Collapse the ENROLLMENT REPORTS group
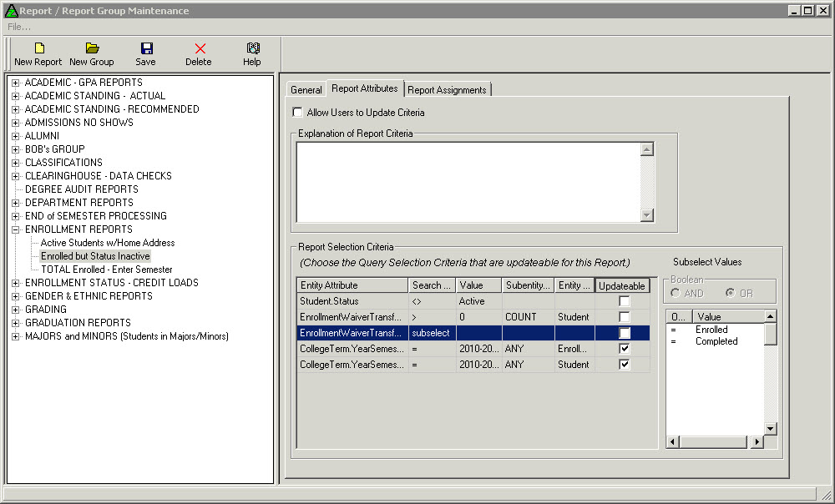The image size is (835, 504). pyautogui.click(x=15, y=229)
